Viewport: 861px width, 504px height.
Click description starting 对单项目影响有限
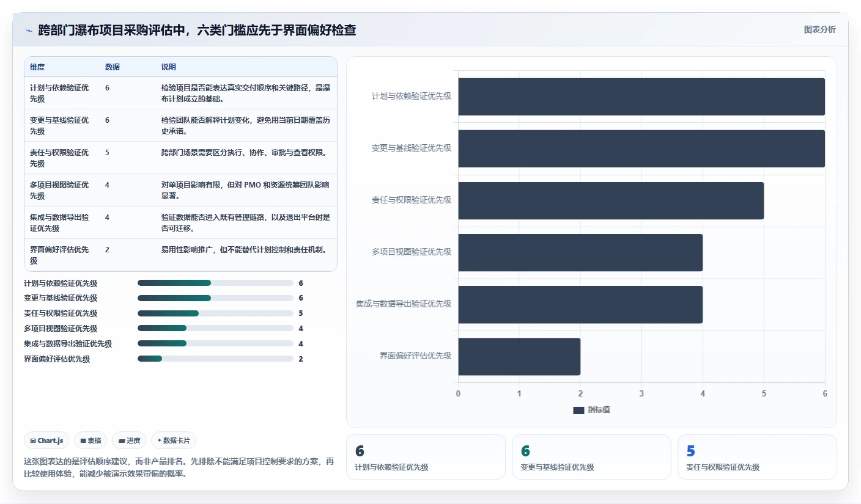click(x=246, y=190)
